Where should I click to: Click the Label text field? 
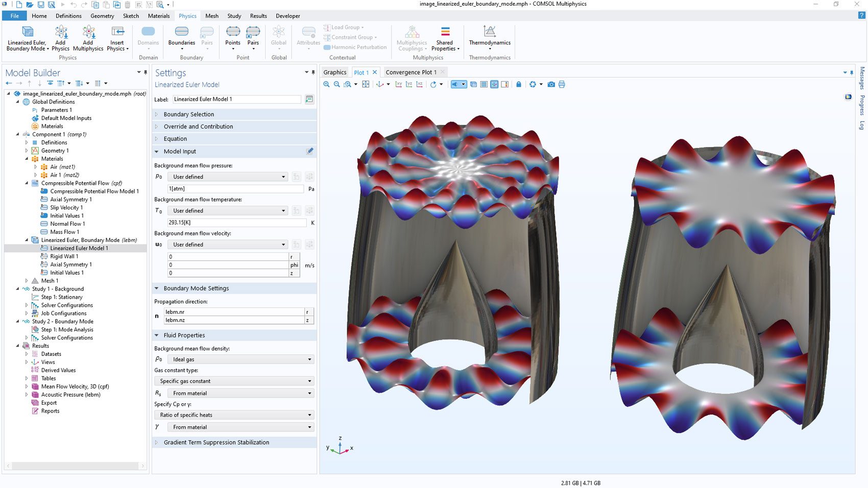[x=236, y=99]
